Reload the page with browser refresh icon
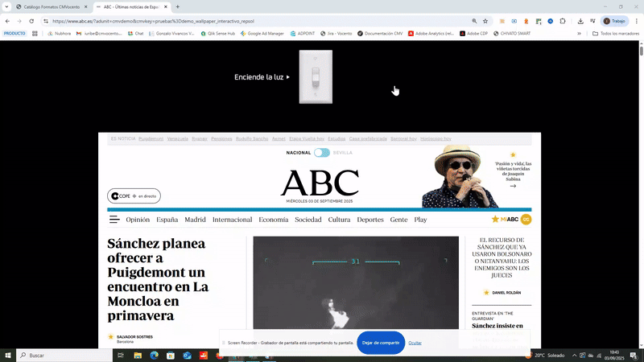 32,21
